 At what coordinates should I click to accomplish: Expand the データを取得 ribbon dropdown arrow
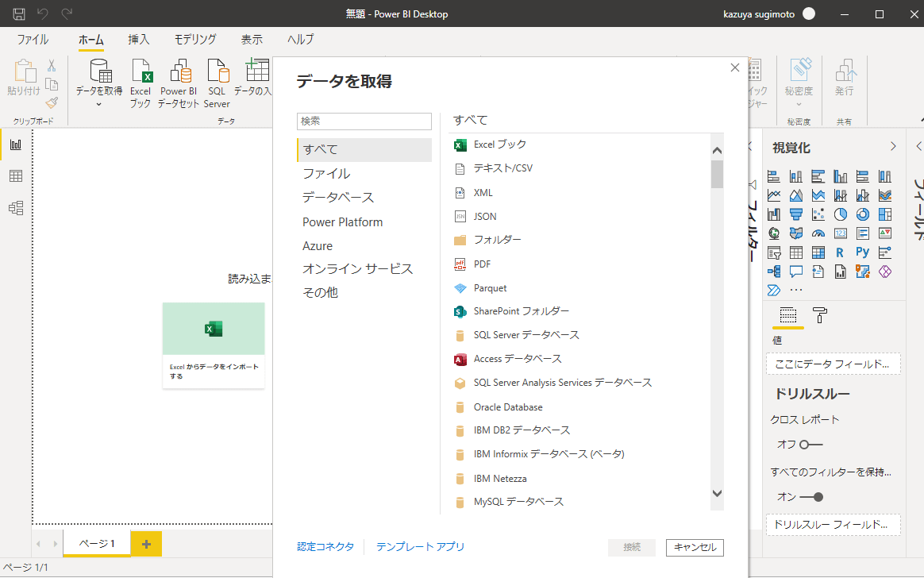pyautogui.click(x=99, y=104)
